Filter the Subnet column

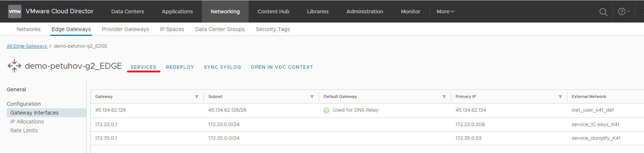pyautogui.click(x=312, y=97)
